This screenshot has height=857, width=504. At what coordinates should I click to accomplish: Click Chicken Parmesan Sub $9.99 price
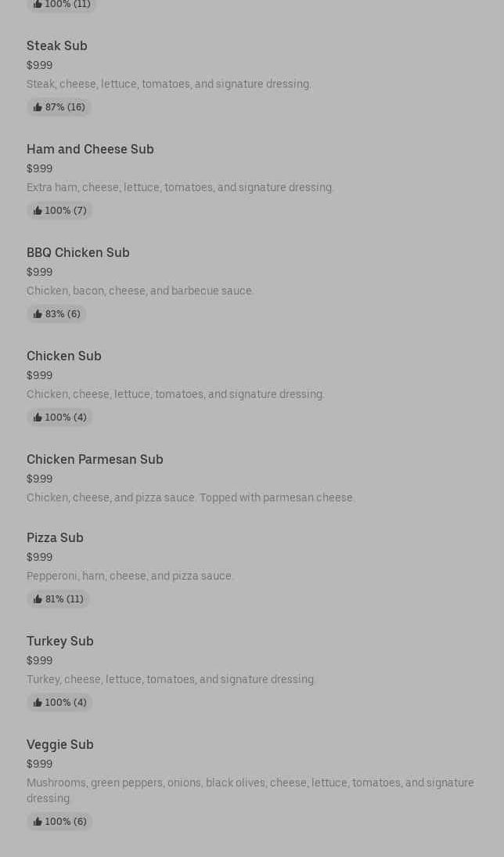tap(39, 479)
